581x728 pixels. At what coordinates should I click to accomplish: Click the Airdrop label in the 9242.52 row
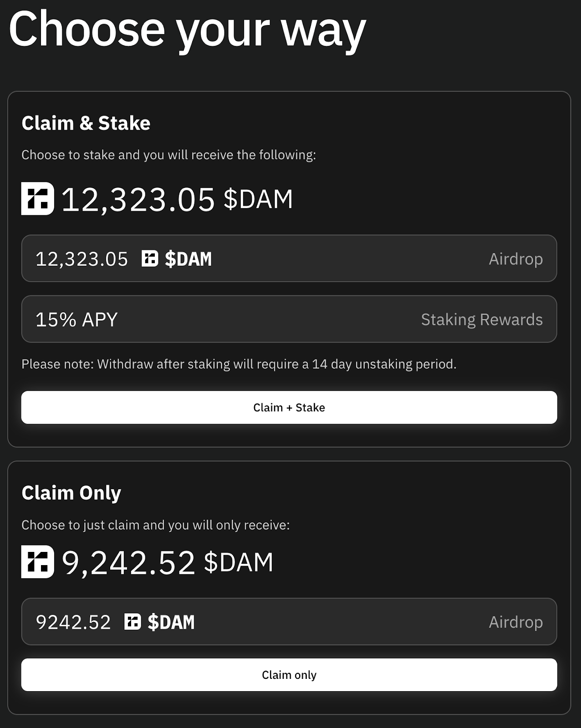(515, 622)
